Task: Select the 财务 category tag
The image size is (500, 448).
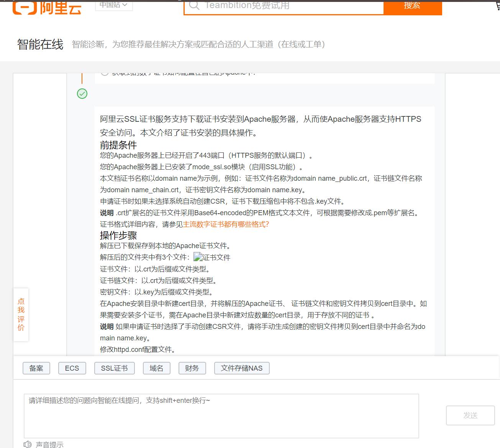Action: pos(192,368)
